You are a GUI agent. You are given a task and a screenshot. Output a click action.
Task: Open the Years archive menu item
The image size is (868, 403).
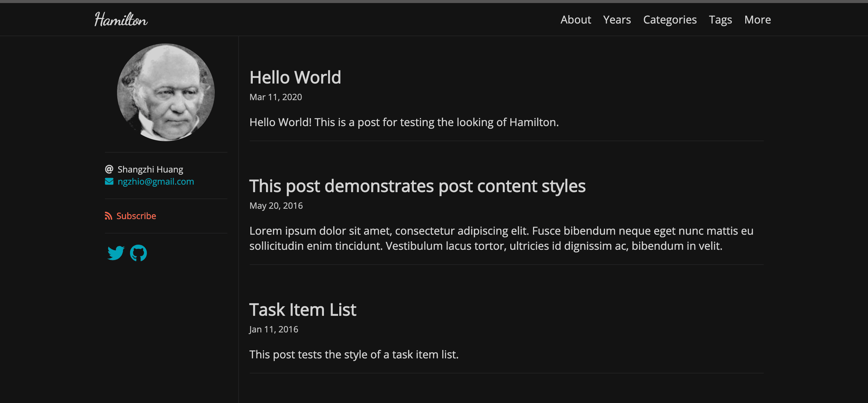tap(617, 20)
